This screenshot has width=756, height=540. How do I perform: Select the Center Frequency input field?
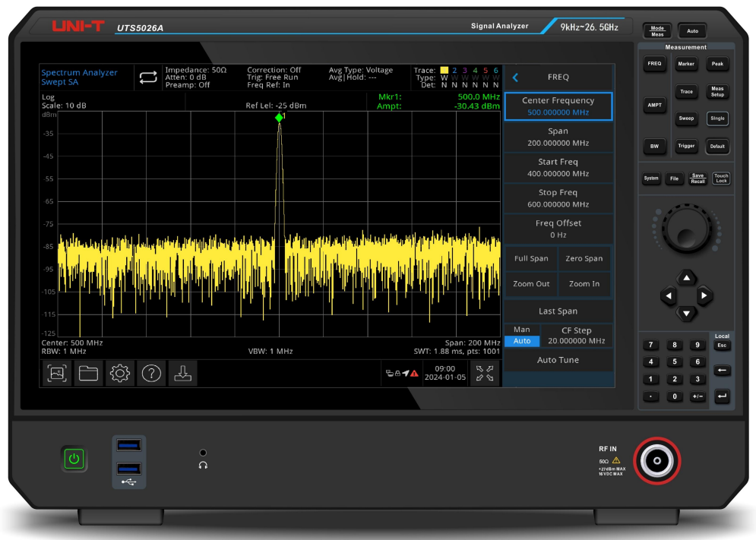558,106
